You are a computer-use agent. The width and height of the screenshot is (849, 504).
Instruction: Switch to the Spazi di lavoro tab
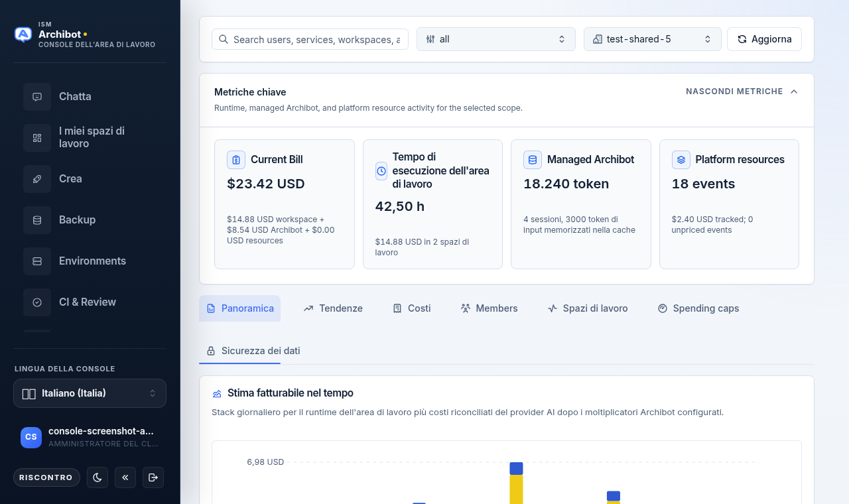tap(588, 308)
